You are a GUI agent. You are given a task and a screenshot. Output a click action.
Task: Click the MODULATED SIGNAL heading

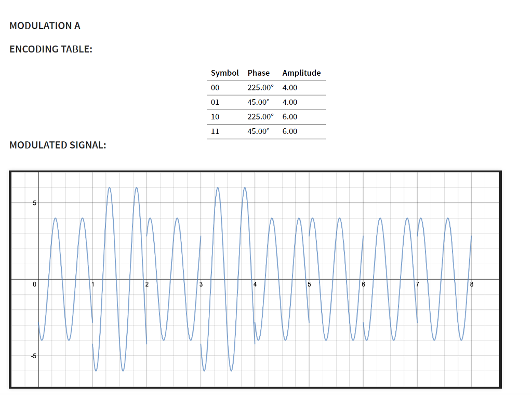[x=58, y=145]
